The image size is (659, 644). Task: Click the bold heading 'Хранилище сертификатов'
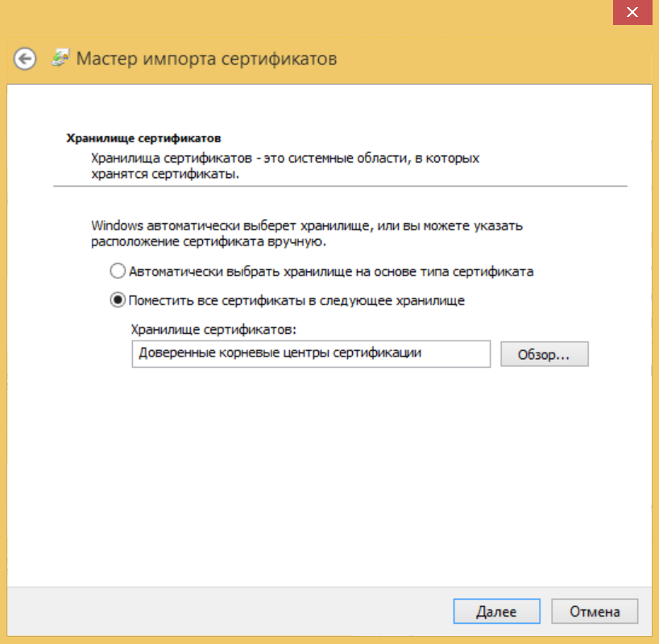143,138
